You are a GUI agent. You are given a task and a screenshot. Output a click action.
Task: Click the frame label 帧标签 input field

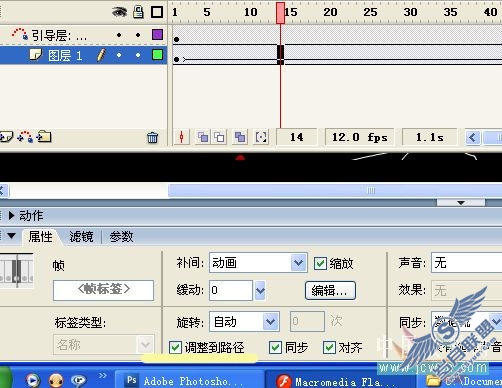pyautogui.click(x=103, y=290)
